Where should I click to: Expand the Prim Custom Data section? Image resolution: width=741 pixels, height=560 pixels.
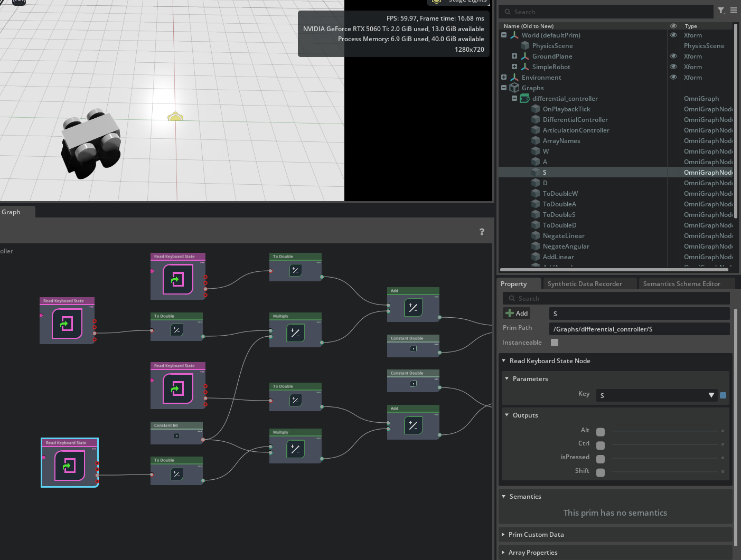pyautogui.click(x=503, y=535)
